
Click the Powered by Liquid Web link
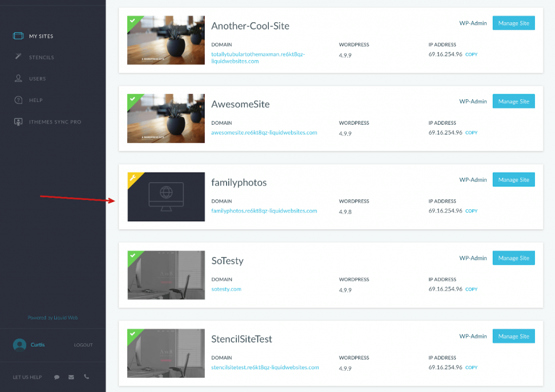click(53, 318)
